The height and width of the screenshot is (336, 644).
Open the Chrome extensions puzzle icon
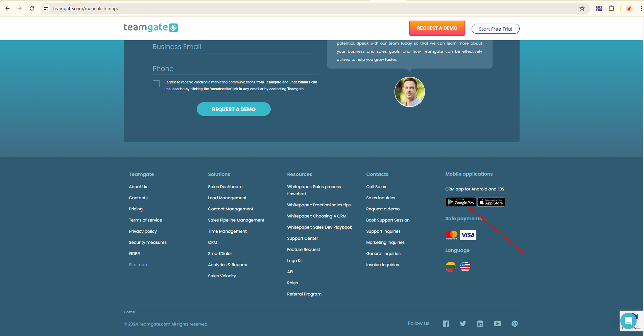coord(612,8)
